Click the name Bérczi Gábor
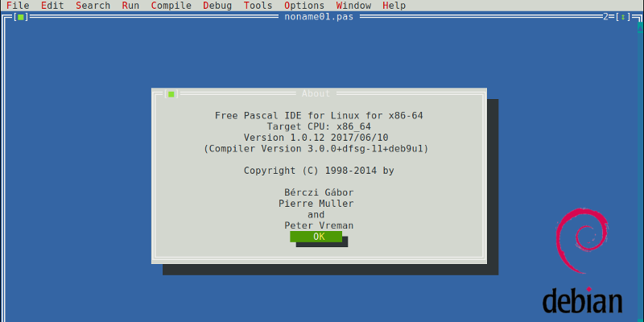This screenshot has width=644, height=322. click(319, 192)
